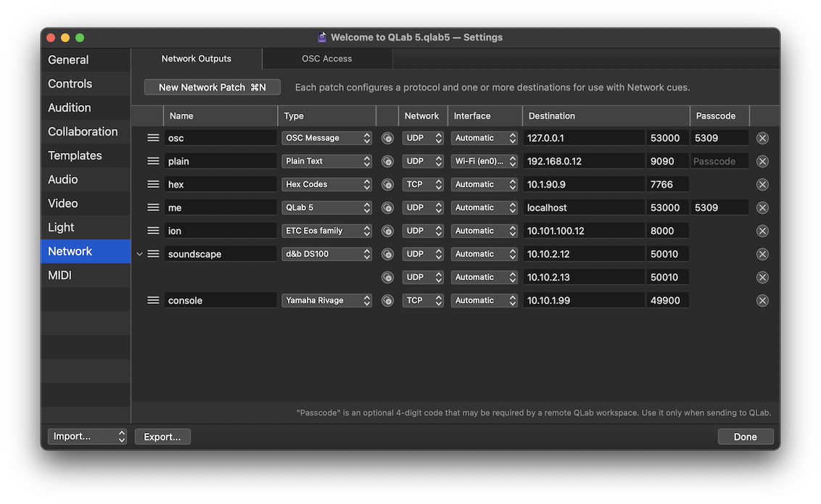821x504 pixels.
Task: Remove the hex patch with its delete icon
Action: 762,183
